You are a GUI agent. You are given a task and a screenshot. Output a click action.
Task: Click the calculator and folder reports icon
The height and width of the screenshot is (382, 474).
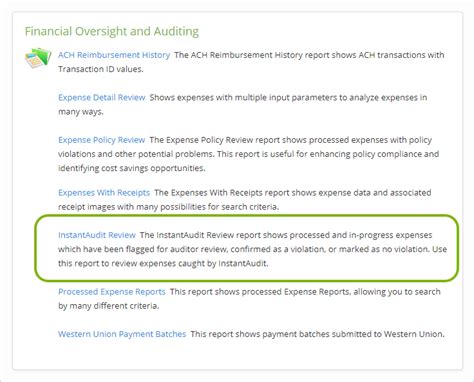[38, 58]
